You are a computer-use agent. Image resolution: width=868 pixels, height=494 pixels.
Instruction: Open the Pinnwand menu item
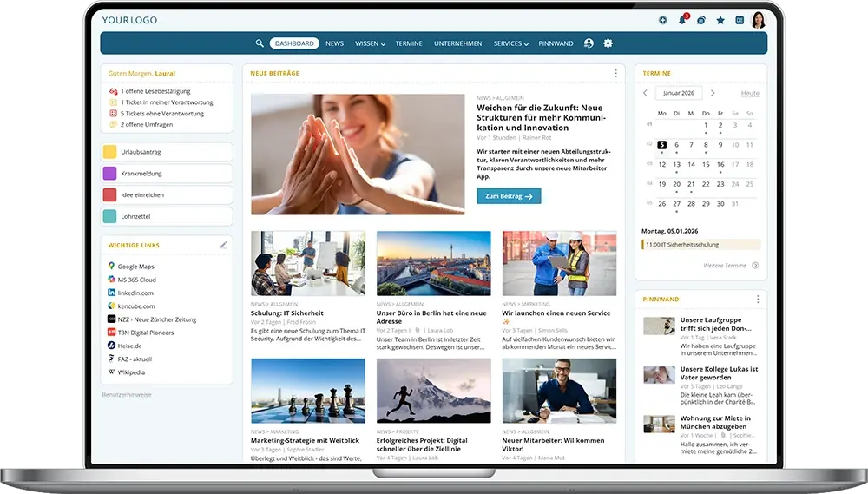[x=556, y=43]
